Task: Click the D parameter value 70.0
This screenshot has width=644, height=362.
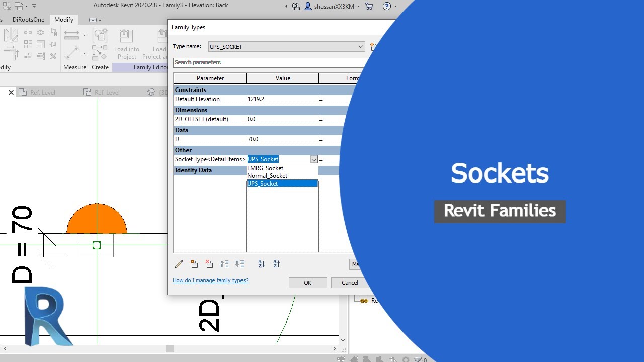Action: [282, 139]
